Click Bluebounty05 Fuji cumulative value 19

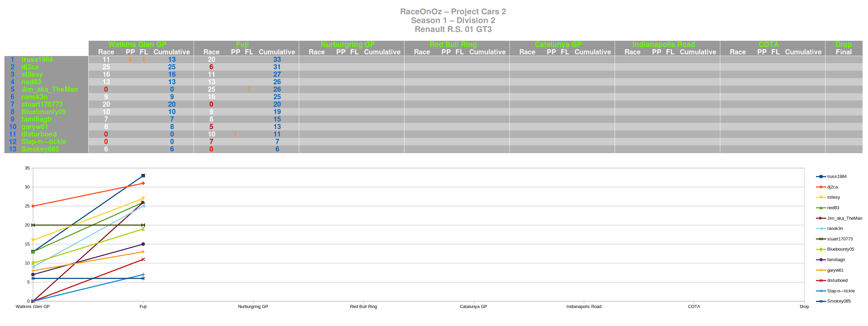tap(277, 112)
